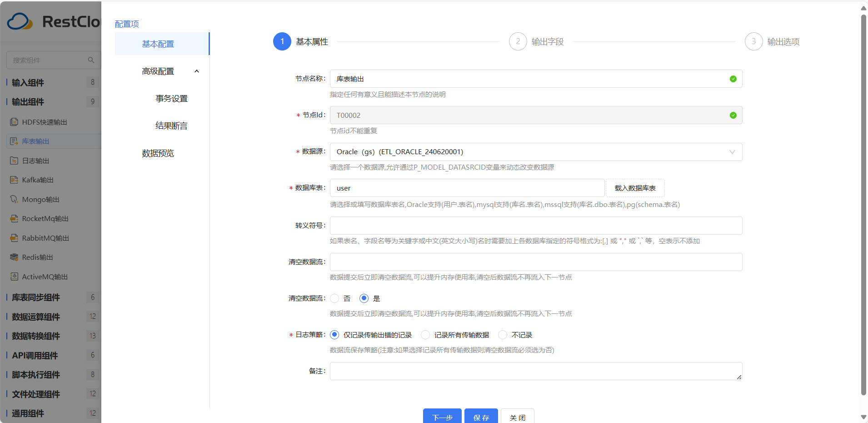
Task: Click the 日志输出 list item text
Action: (x=36, y=161)
